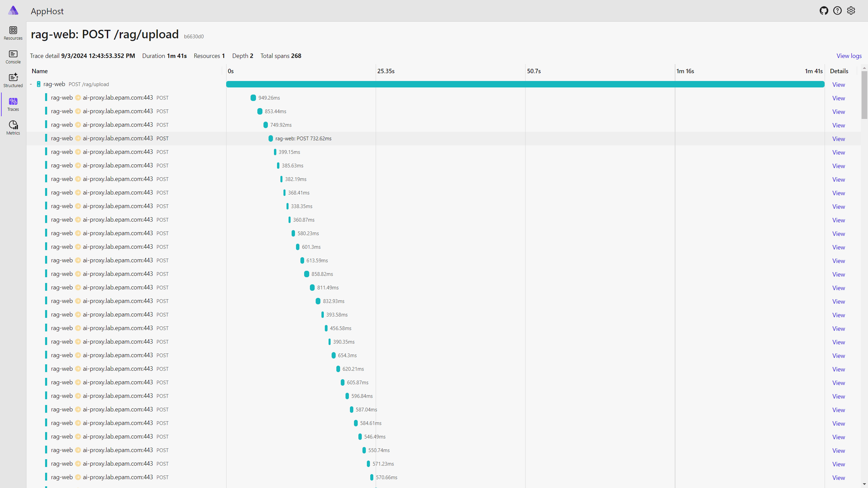Click the Name column header
Image resolution: width=868 pixels, height=488 pixels.
click(40, 71)
